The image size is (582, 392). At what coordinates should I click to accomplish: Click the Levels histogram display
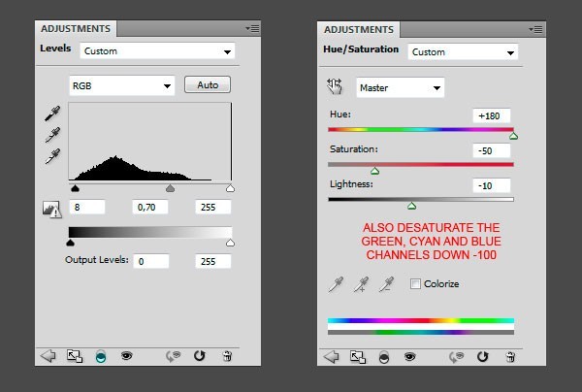coord(150,142)
